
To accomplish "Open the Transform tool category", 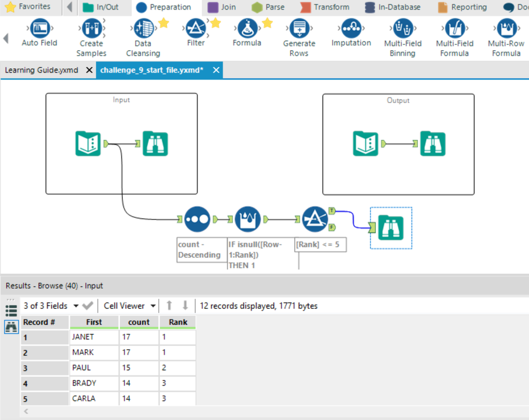I will pos(325,7).
